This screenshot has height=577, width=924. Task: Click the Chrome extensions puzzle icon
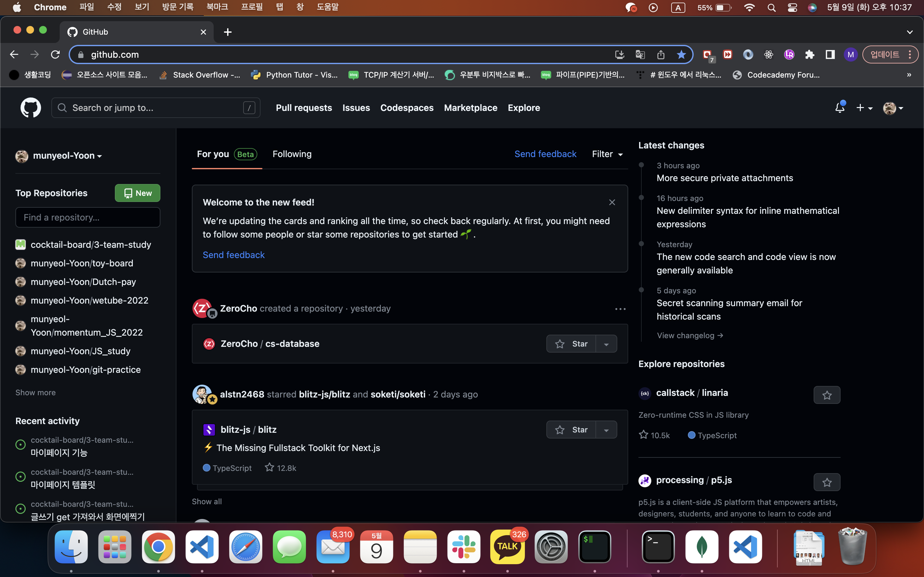809,54
